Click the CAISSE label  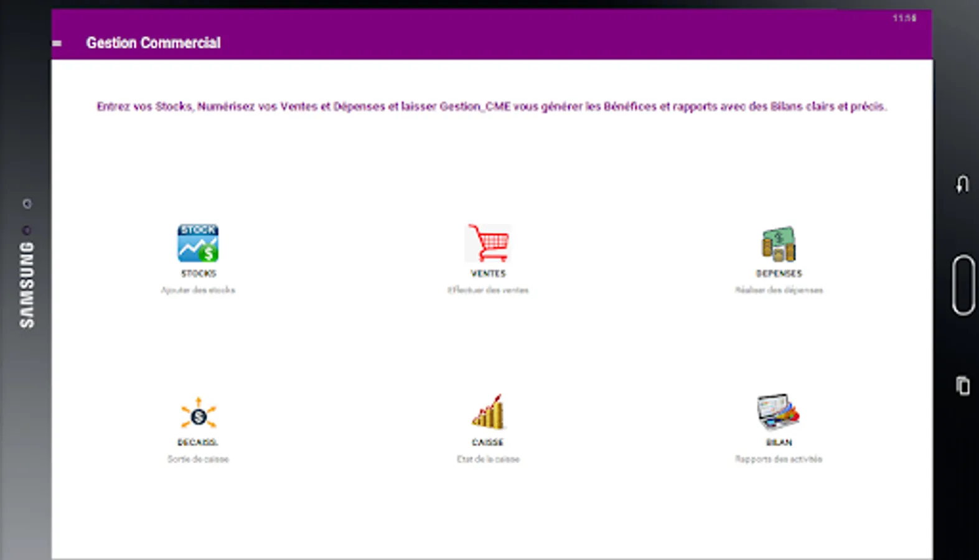[488, 442]
